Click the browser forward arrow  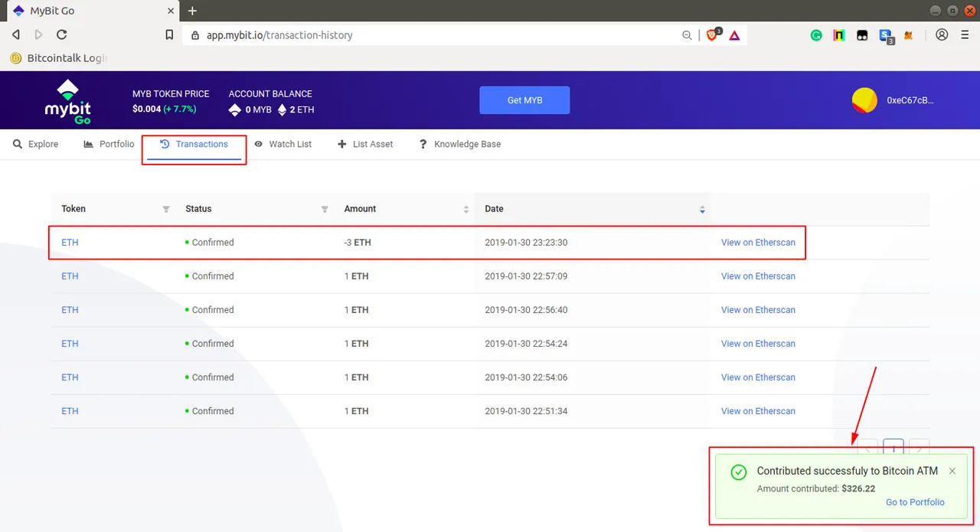[x=39, y=34]
